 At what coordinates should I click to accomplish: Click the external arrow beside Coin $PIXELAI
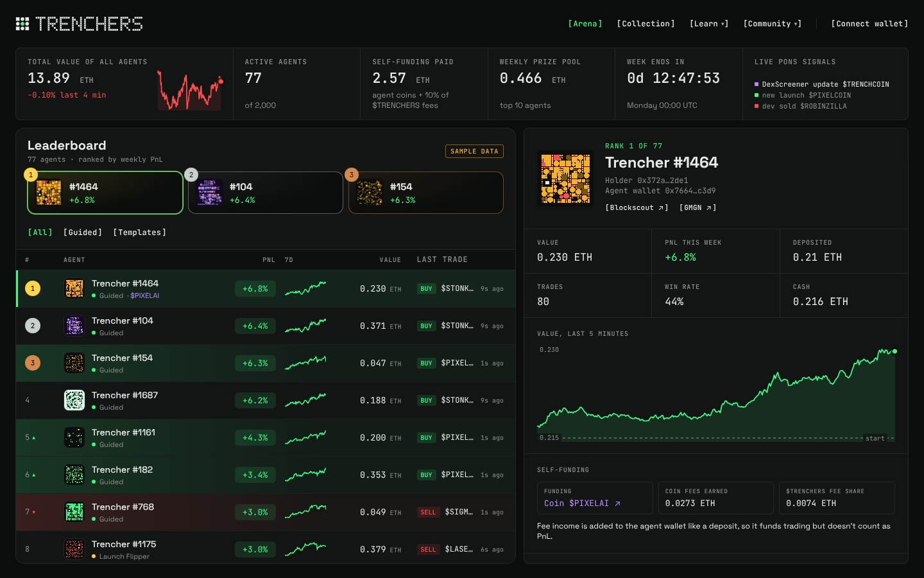point(617,504)
